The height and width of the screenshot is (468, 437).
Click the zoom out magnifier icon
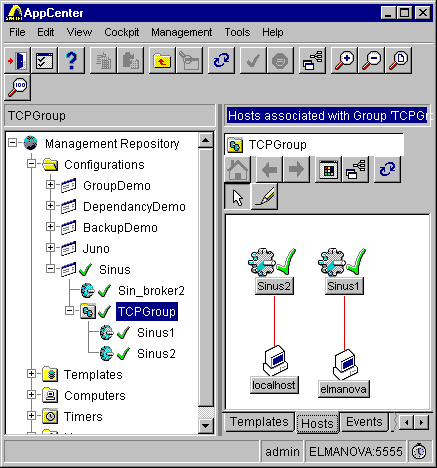[372, 60]
